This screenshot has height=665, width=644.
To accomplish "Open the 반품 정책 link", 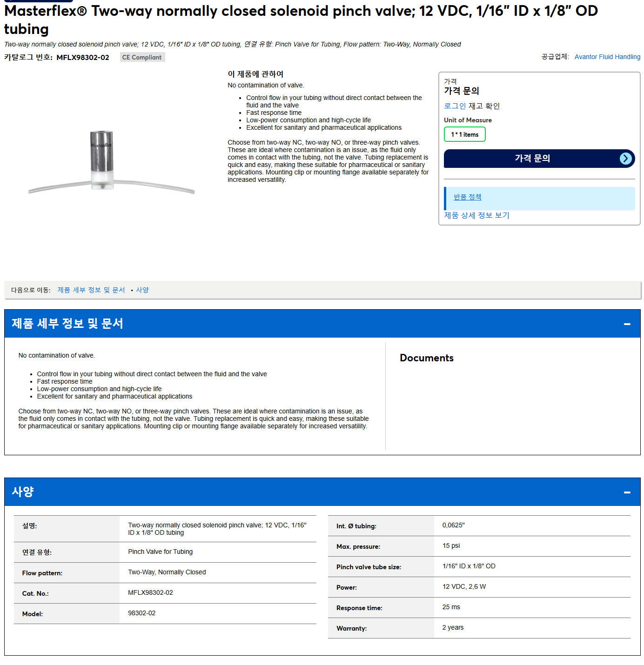I will coord(467,197).
